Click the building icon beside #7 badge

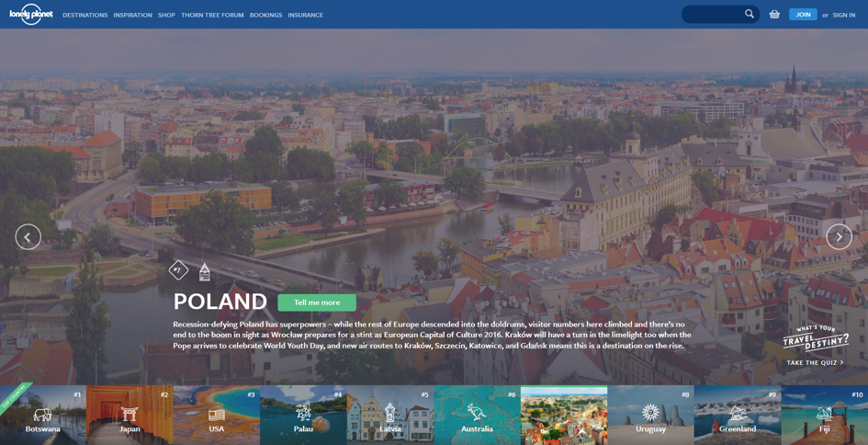point(205,271)
